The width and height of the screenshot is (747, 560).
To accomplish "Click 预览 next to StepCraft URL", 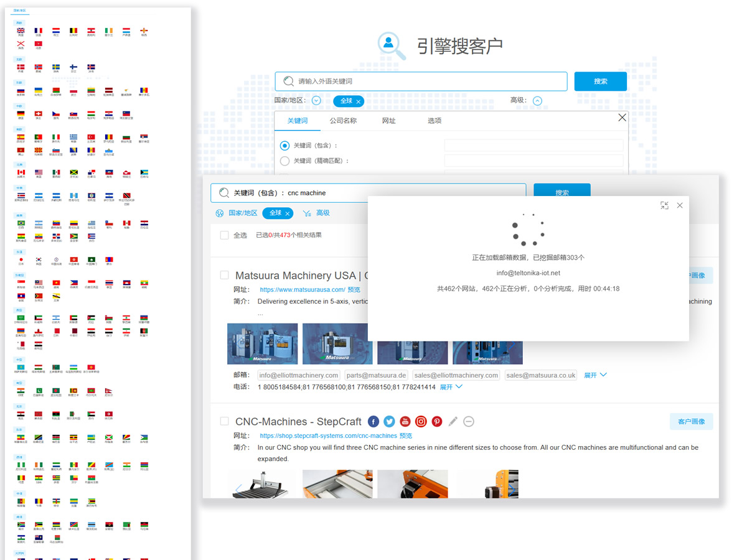I will [406, 436].
